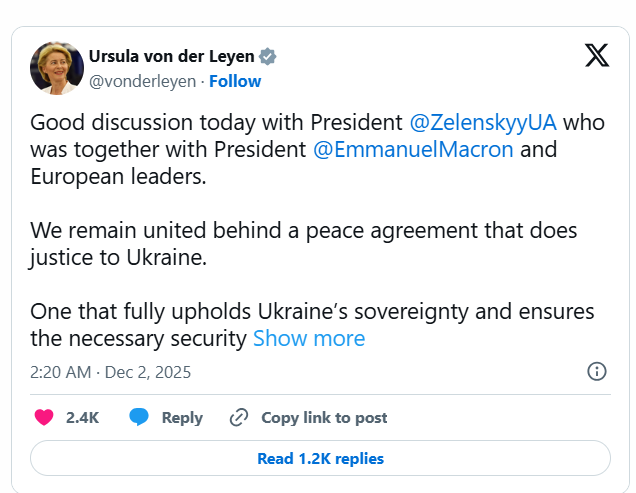Open the @EmmanuelMacron mention link
636x493 pixels.
(x=413, y=150)
